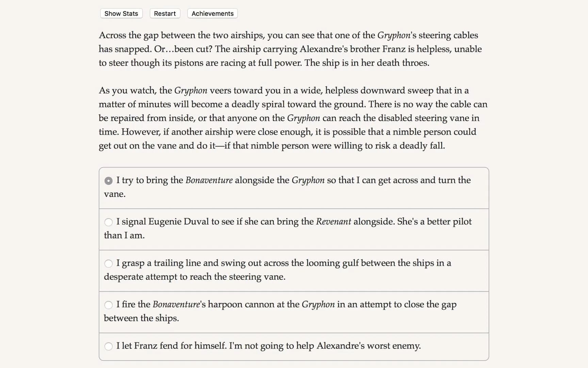Click the Restart button

pyautogui.click(x=165, y=13)
